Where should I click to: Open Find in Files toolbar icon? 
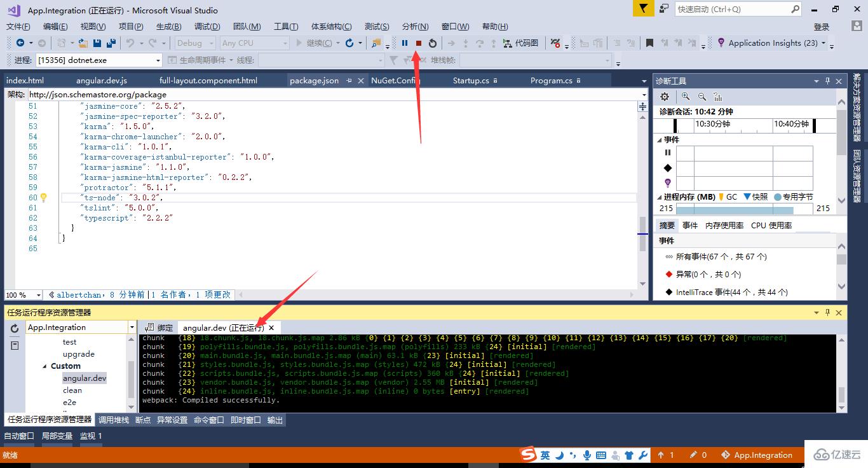pos(376,43)
